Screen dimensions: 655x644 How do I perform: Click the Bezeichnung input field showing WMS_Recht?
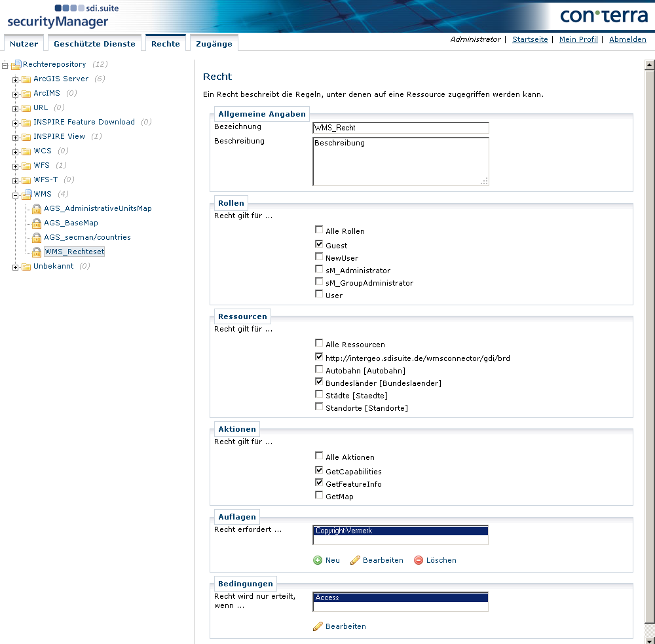(400, 128)
